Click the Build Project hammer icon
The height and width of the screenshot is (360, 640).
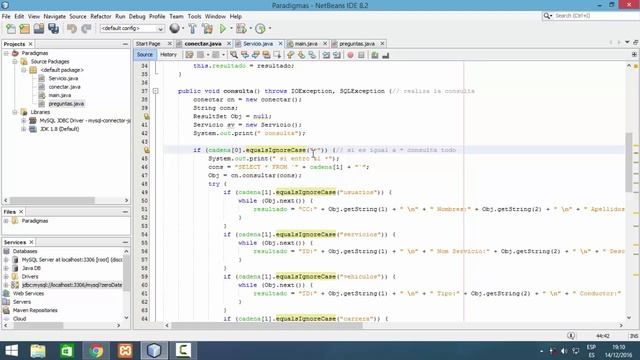[x=193, y=29]
